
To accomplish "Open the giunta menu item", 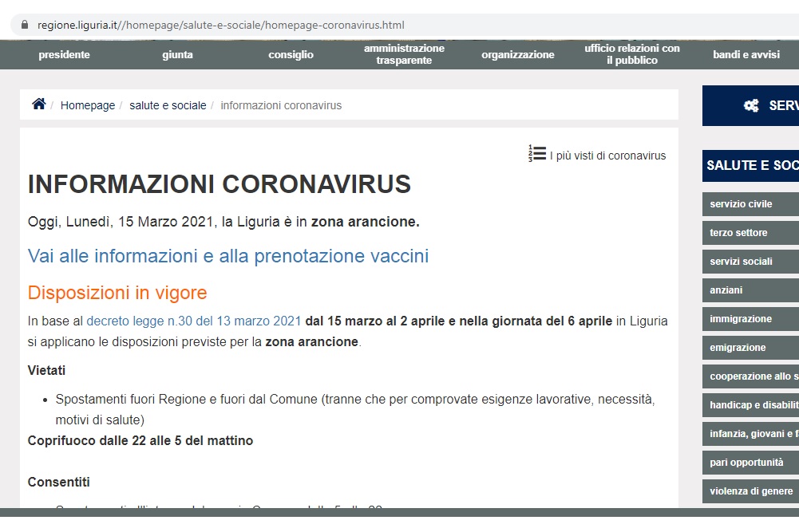I will [x=177, y=54].
